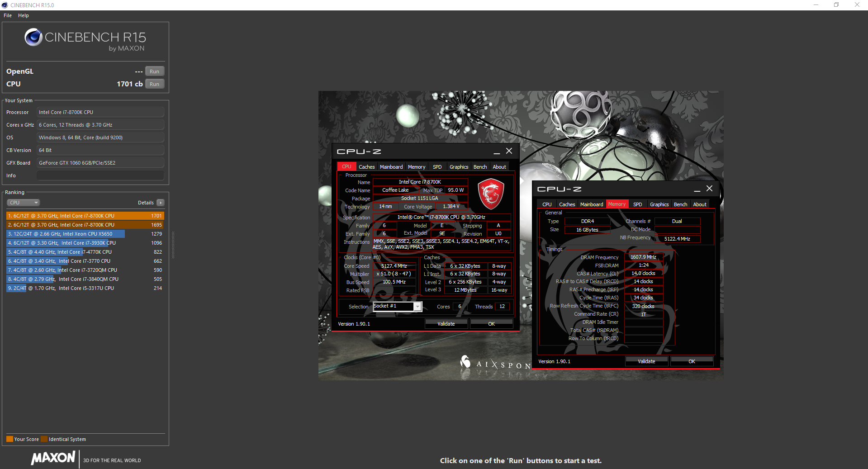
Task: Switch to Bench tab in CPU-Z CPU window
Action: tap(480, 167)
